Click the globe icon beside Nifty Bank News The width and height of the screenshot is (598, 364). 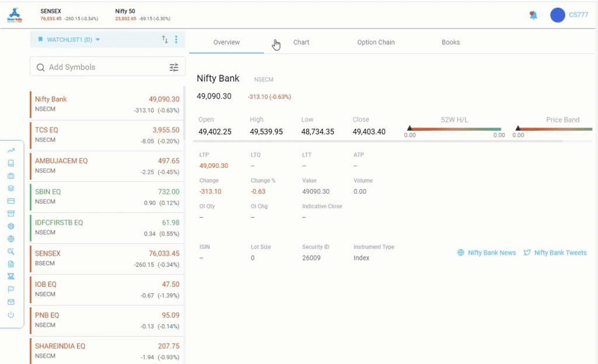(461, 253)
